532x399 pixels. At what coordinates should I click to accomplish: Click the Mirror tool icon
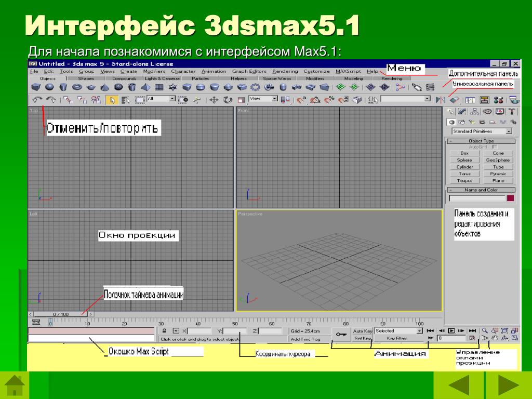pyautogui.click(x=441, y=100)
